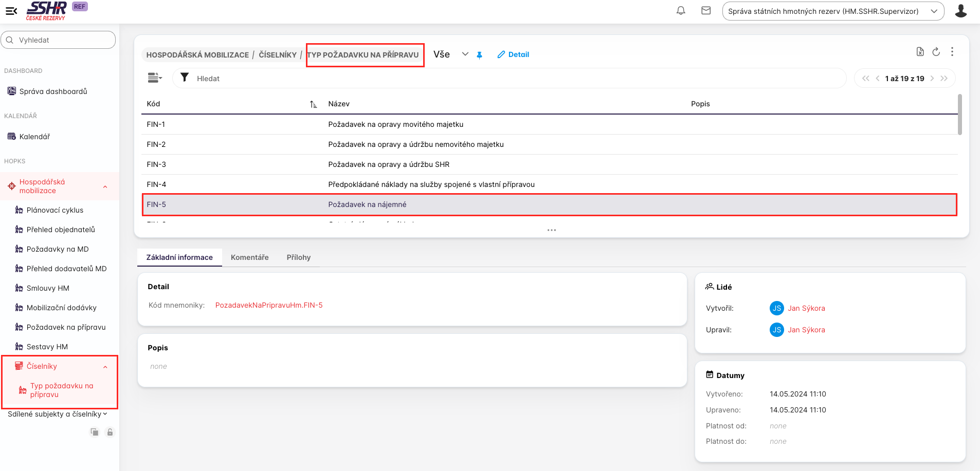Click the filter funnel icon
Image resolution: width=980 pixels, height=471 pixels.
tap(185, 78)
